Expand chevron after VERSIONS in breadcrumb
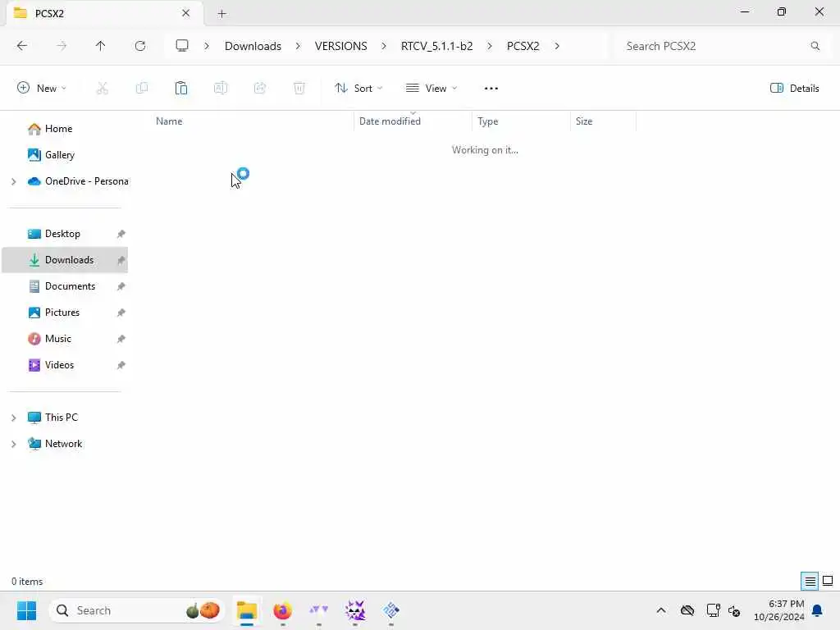840x630 pixels. click(384, 46)
